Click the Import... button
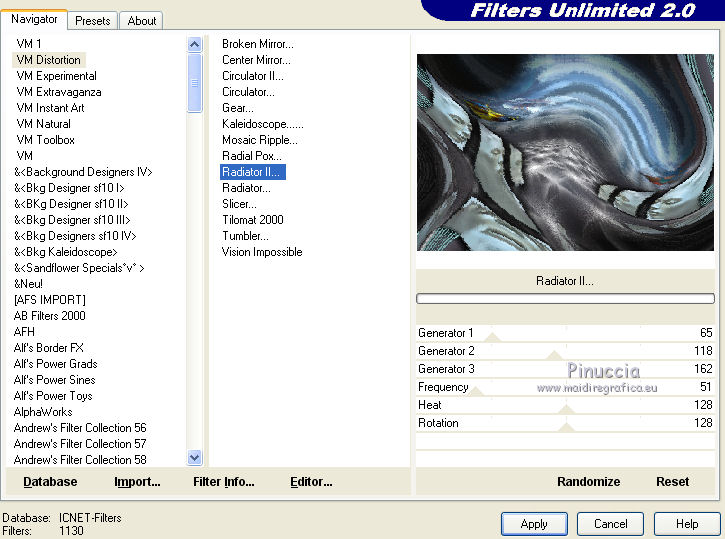 pyautogui.click(x=137, y=482)
